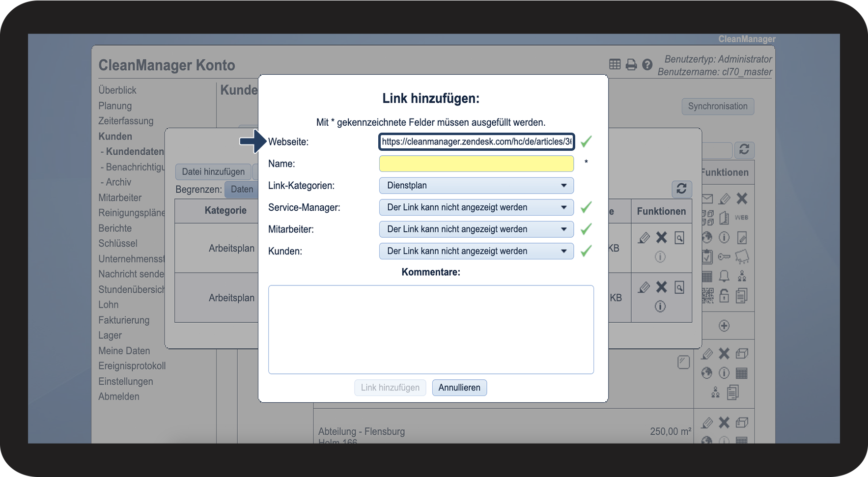The image size is (868, 477).
Task: Click inside the Kommentare text area
Action: tap(431, 329)
